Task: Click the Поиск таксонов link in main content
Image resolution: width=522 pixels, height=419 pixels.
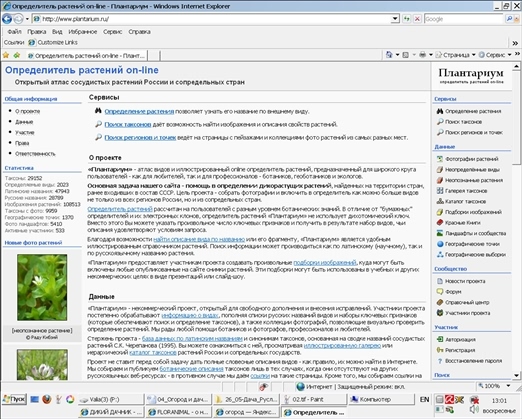Action: [x=128, y=124]
